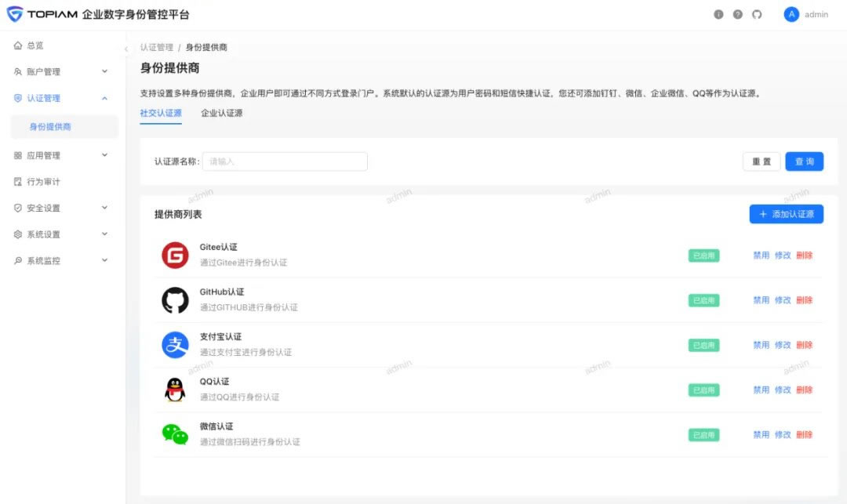The height and width of the screenshot is (504, 847).
Task: Click the 已启用 badge on Gitee认证 row
Action: 703,256
